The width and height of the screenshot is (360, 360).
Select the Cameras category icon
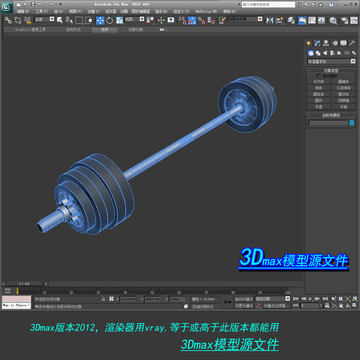pos(332,53)
